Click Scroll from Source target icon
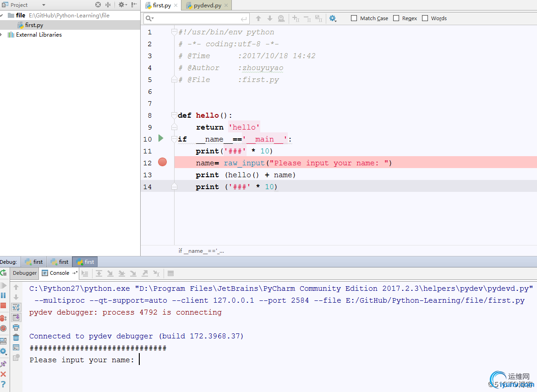Screen dimensions: 537x392 point(99,5)
